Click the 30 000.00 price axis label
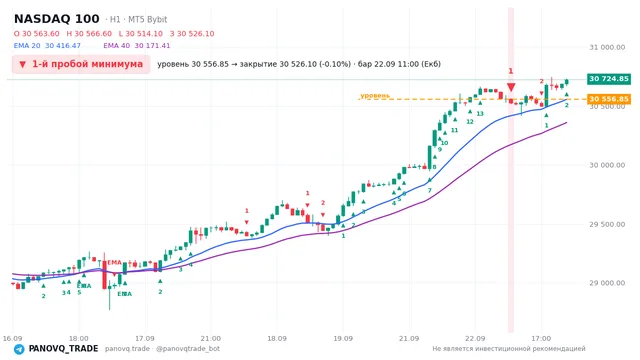The width and height of the screenshot is (640, 360). click(x=607, y=165)
